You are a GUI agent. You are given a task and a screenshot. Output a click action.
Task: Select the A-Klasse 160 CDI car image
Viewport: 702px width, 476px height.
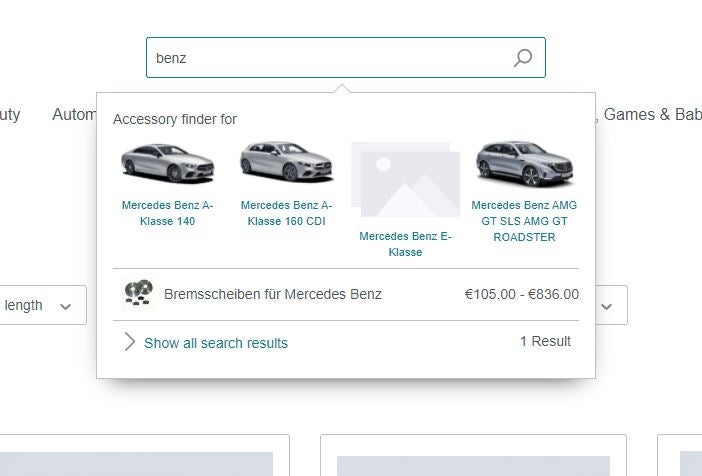[286, 161]
